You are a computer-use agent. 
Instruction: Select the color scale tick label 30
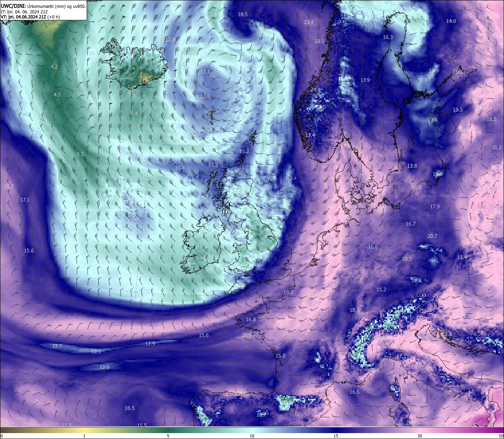point(420,436)
